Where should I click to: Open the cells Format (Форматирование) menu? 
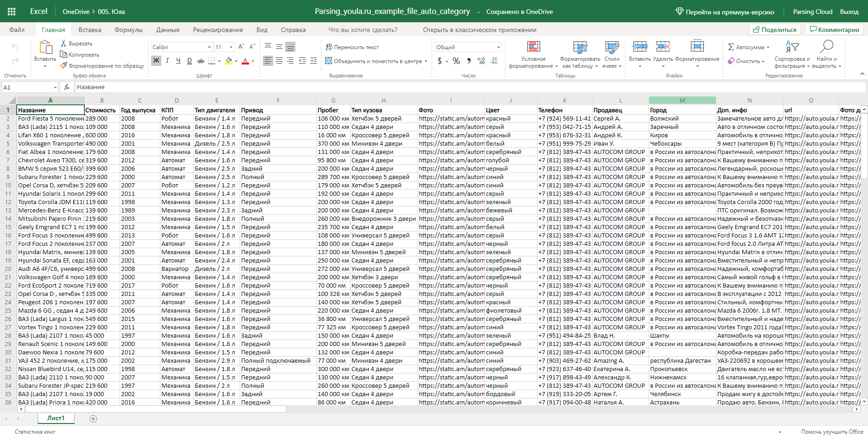697,53
